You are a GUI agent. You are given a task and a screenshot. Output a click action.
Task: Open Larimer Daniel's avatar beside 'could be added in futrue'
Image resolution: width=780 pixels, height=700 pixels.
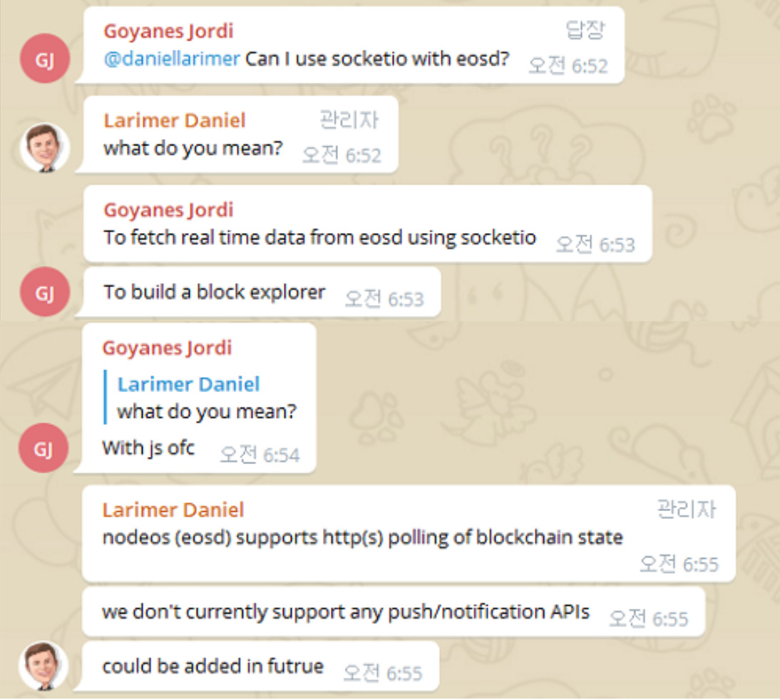[43, 666]
